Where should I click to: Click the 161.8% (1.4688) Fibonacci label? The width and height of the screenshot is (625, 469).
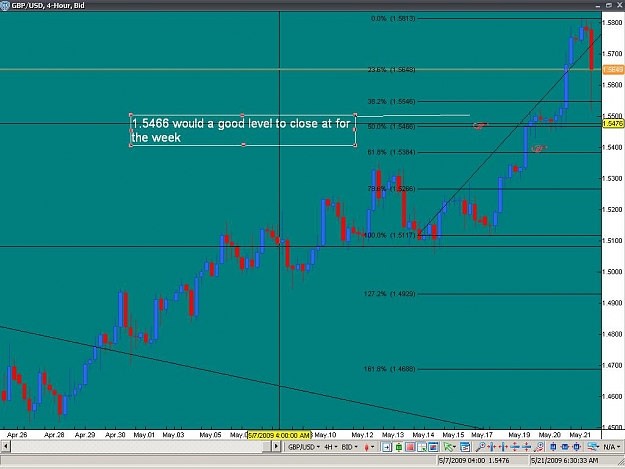click(389, 369)
